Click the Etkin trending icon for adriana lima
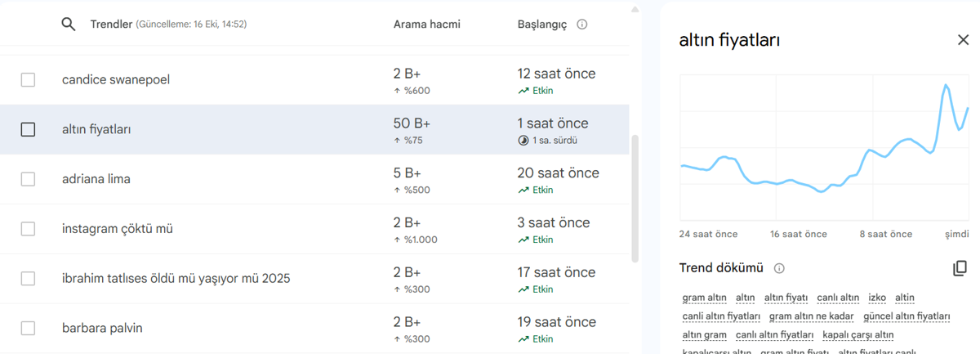This screenshot has height=354, width=980. 523,190
